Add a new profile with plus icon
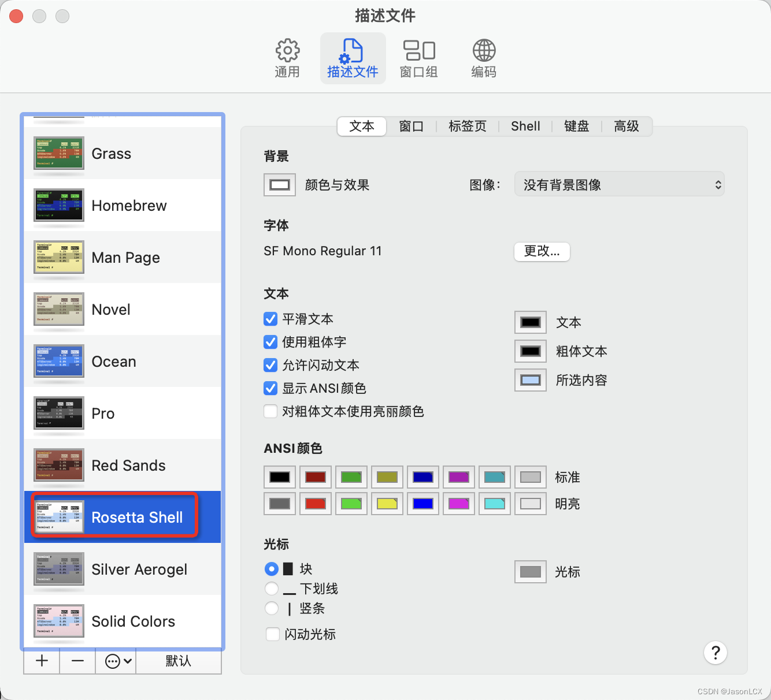 [x=40, y=661]
